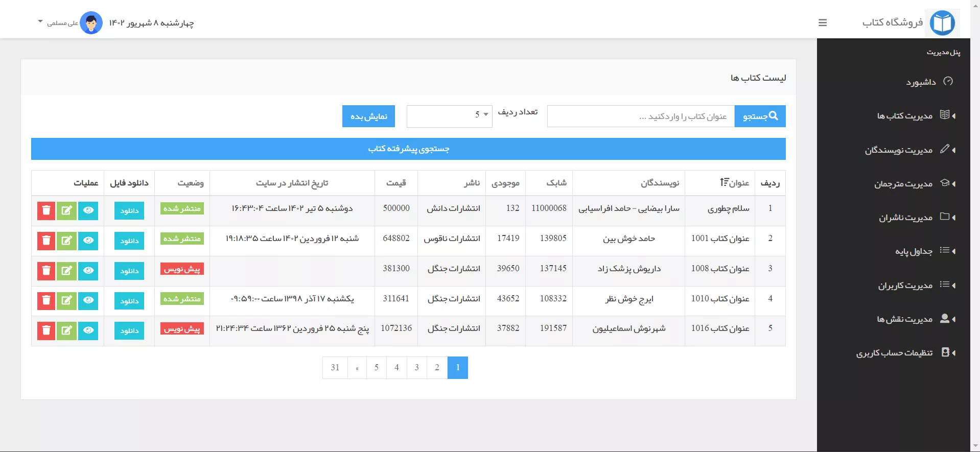Image resolution: width=980 pixels, height=452 pixels.
Task: Focus the book title search field
Action: pos(641,116)
